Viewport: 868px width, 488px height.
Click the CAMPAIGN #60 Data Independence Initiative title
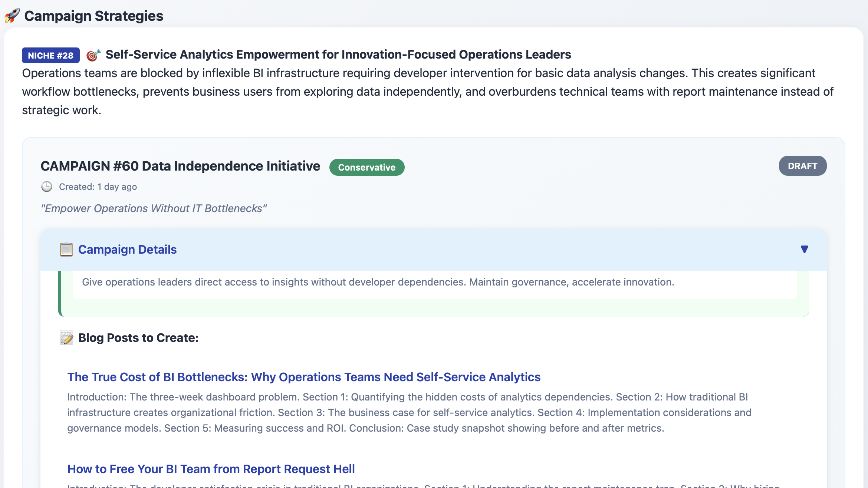180,166
